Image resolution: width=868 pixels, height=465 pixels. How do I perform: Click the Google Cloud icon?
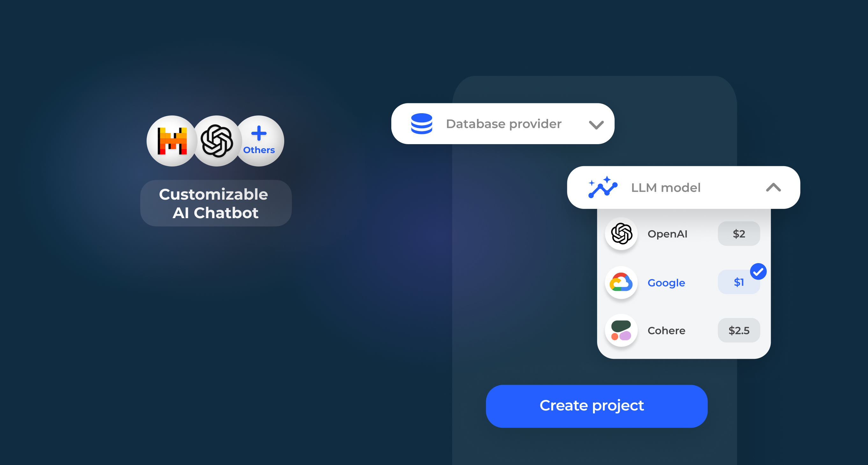(621, 283)
